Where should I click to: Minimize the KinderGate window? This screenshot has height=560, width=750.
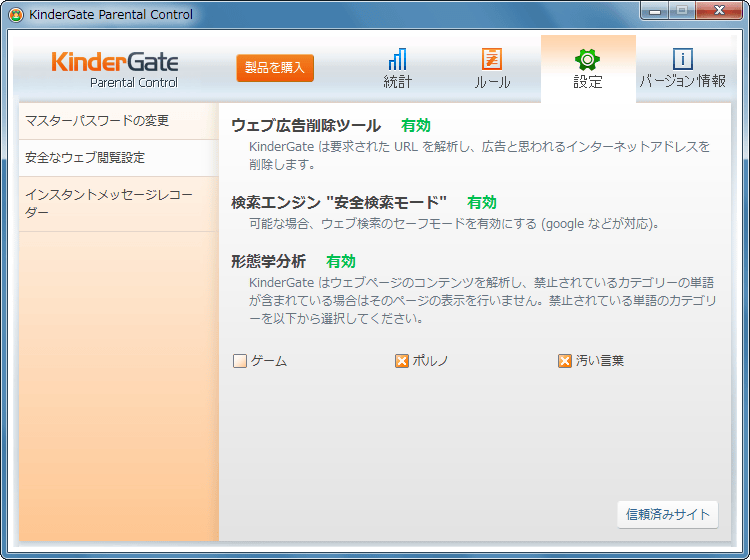(655, 11)
